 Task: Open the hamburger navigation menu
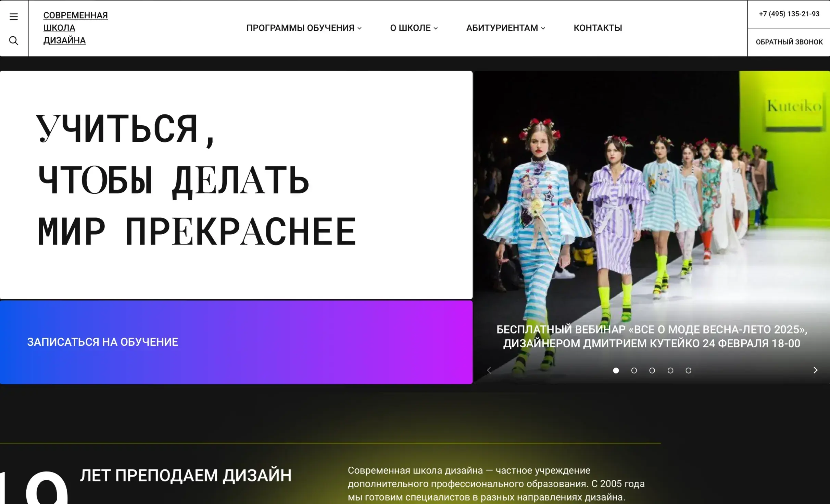(14, 16)
